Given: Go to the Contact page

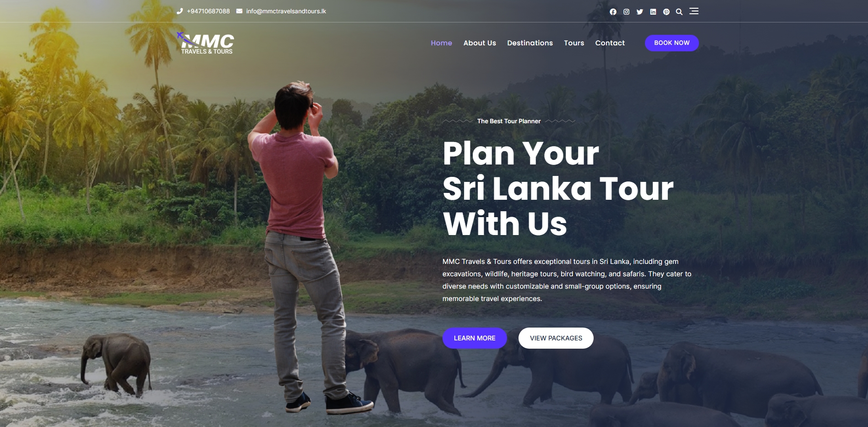Looking at the screenshot, I should 610,43.
